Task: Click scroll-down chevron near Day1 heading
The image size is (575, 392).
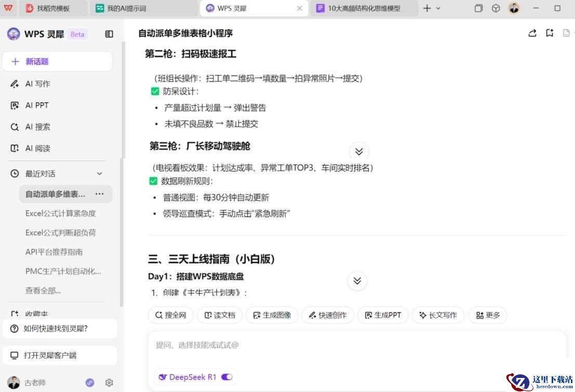Action: point(357,281)
